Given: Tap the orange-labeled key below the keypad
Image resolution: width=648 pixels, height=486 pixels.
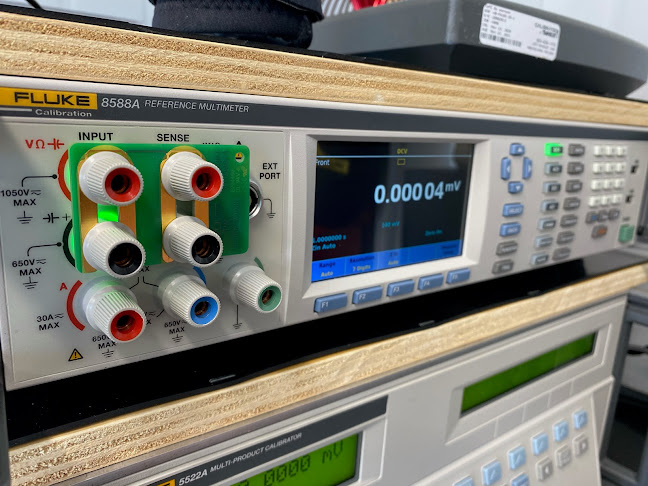Looking at the screenshot, I should pyautogui.click(x=599, y=231).
